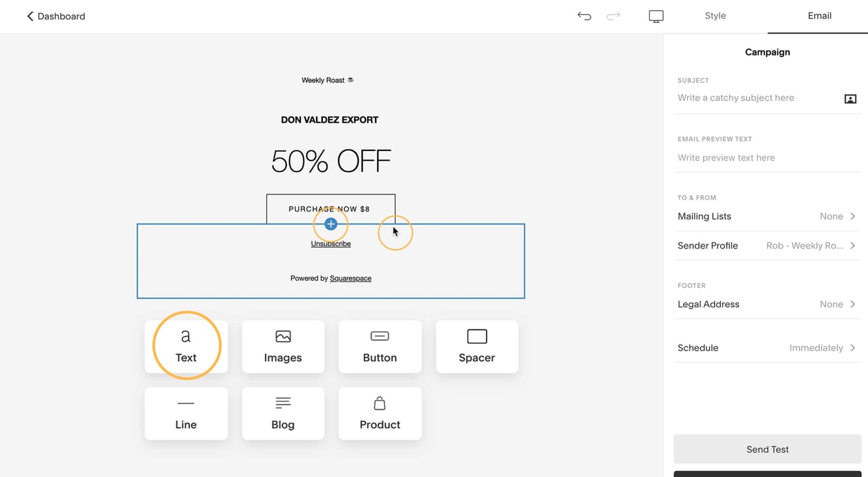The width and height of the screenshot is (868, 477).
Task: Insert a Line block
Action: tap(186, 413)
